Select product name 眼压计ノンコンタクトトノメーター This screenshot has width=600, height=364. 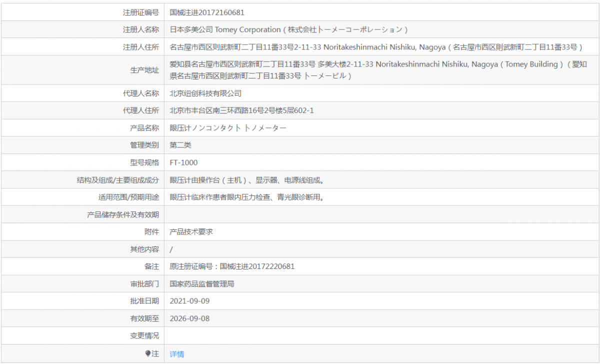[x=228, y=128]
